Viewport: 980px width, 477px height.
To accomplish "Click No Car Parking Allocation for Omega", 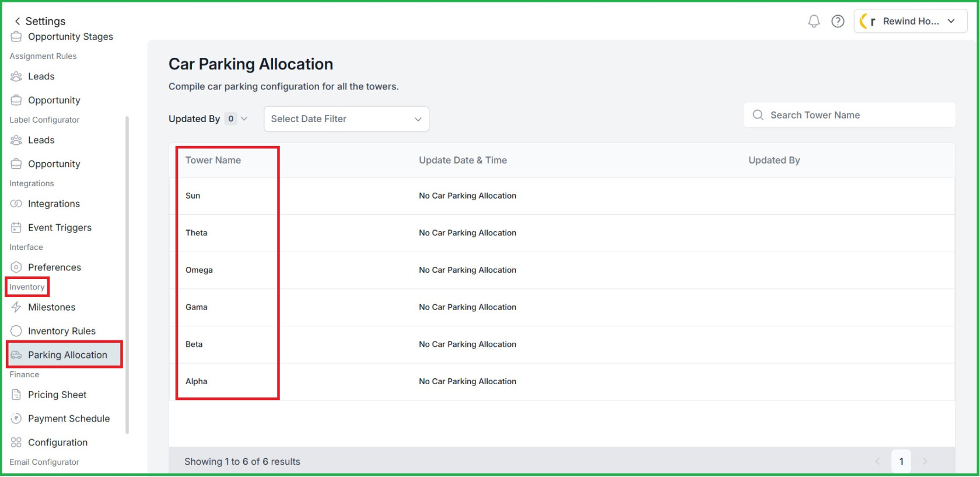I will 467,270.
